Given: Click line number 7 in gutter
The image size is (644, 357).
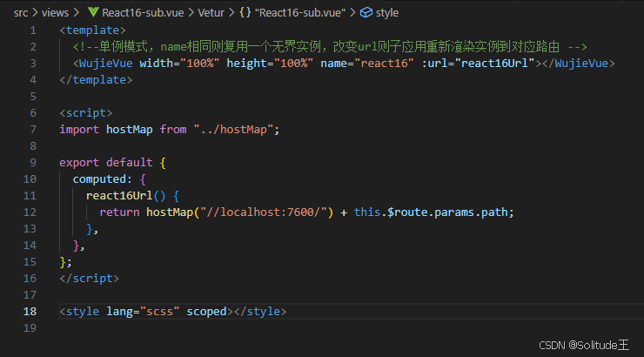Looking at the screenshot, I should (33, 130).
